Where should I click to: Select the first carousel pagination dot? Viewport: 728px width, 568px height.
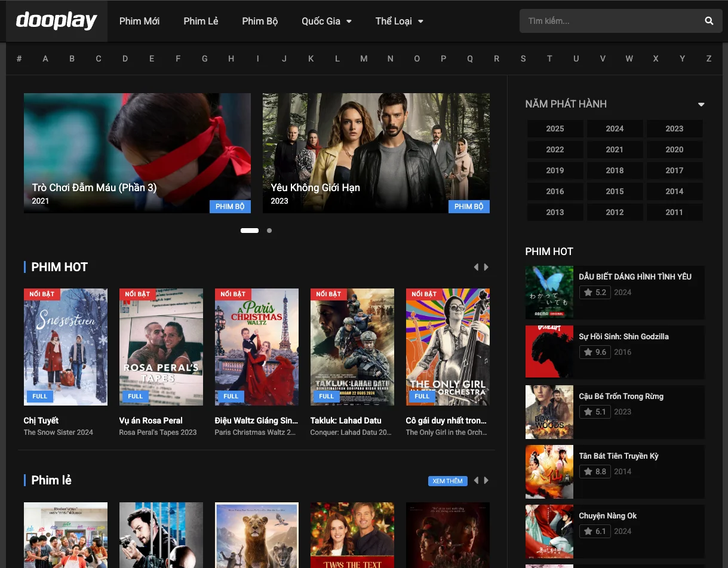pos(249,230)
